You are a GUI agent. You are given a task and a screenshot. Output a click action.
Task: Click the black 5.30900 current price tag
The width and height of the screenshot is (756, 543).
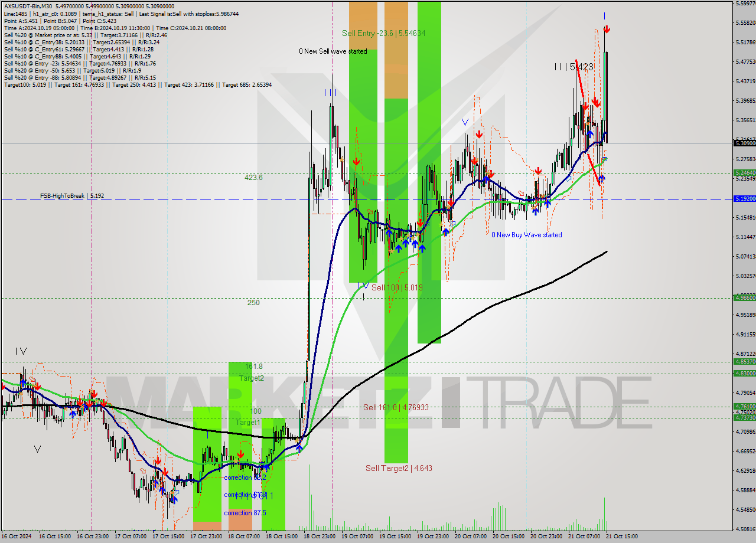point(744,143)
